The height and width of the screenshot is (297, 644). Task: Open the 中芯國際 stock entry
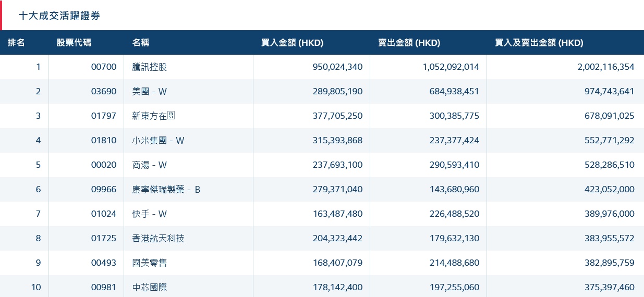point(150,287)
